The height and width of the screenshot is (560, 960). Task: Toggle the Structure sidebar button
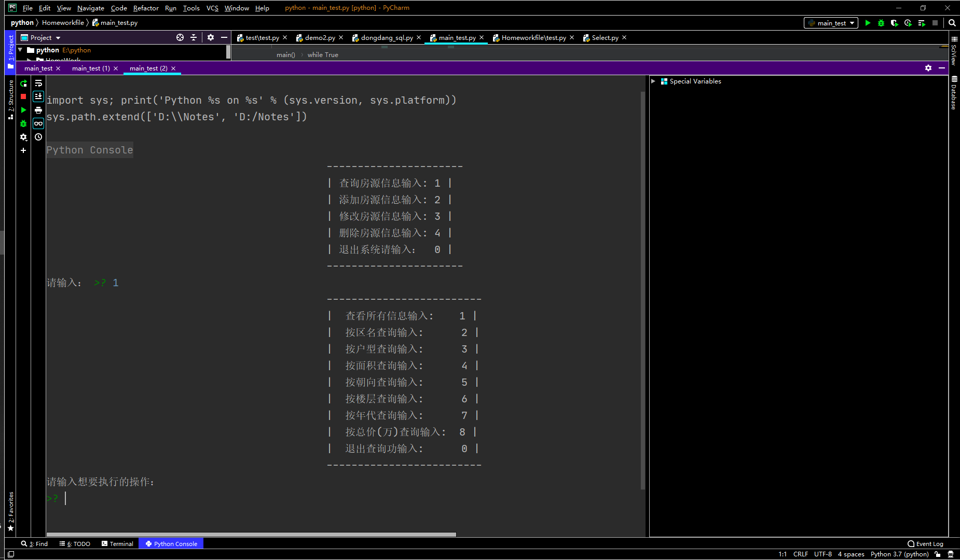click(x=10, y=100)
